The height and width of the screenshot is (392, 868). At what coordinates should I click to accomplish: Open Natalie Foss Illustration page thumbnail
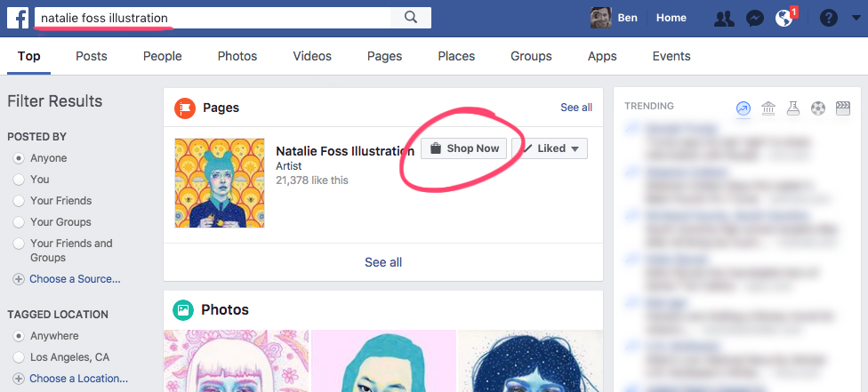pos(220,183)
